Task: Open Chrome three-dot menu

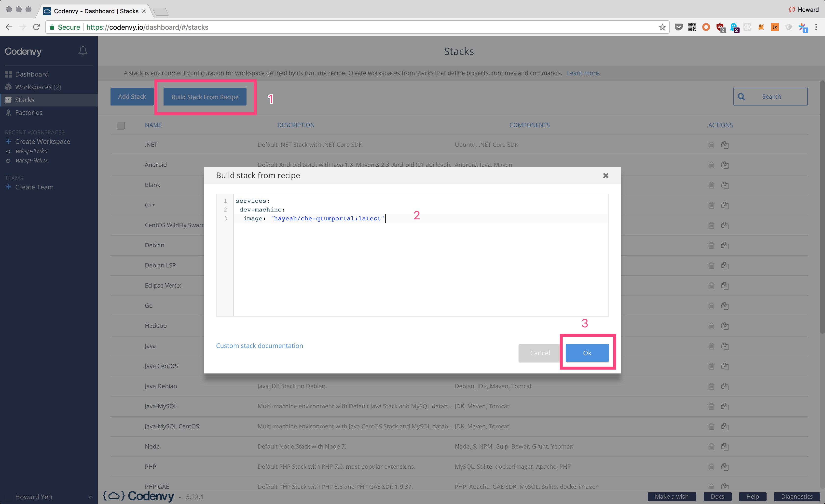Action: (x=816, y=27)
